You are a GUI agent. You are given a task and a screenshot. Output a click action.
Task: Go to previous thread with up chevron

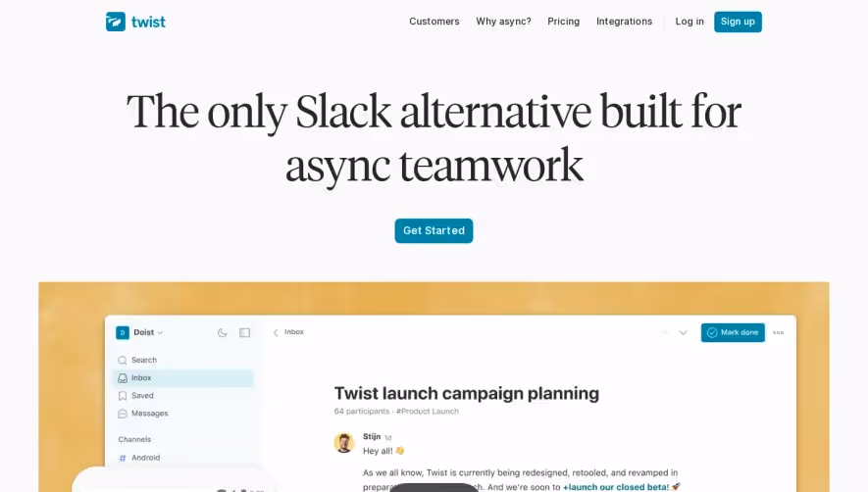click(x=664, y=332)
